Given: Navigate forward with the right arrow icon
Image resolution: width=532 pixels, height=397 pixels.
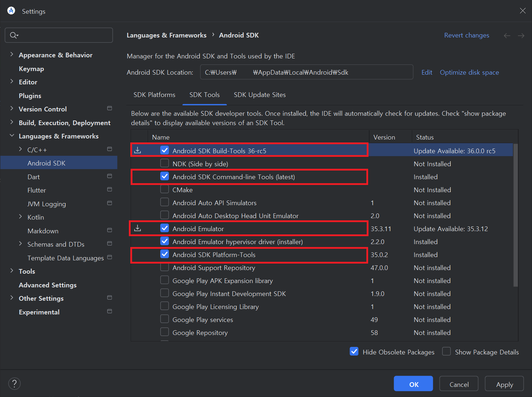Looking at the screenshot, I should [521, 35].
